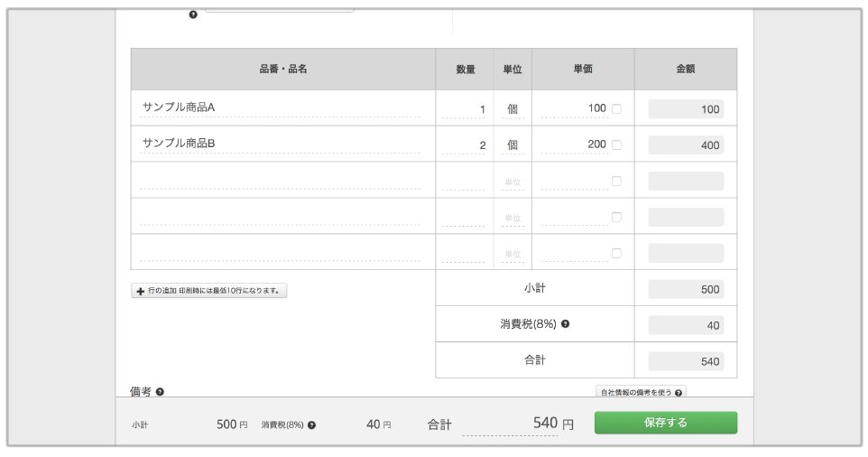Click the quantity field for サンプル商品B

tap(464, 145)
